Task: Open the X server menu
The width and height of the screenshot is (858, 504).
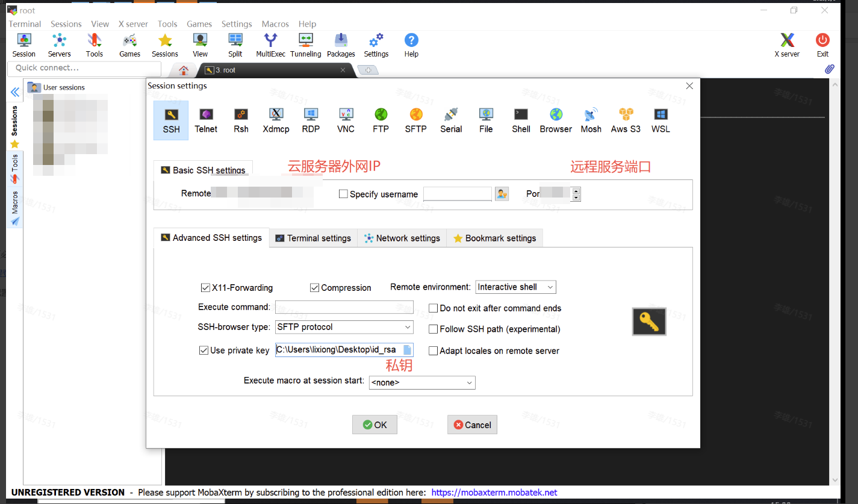Action: pyautogui.click(x=133, y=24)
